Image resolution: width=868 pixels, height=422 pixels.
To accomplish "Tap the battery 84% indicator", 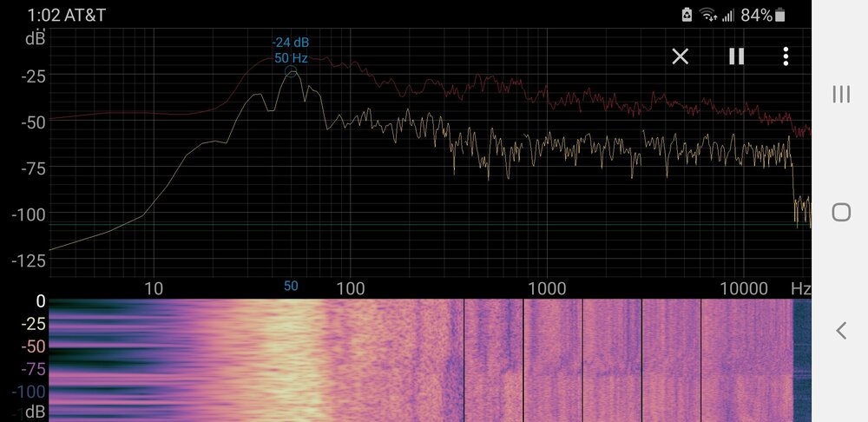I will [x=763, y=15].
